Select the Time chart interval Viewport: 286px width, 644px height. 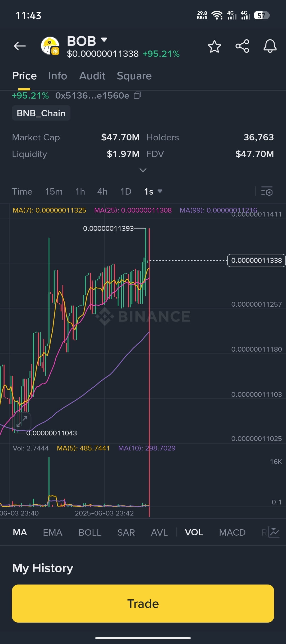(x=22, y=191)
